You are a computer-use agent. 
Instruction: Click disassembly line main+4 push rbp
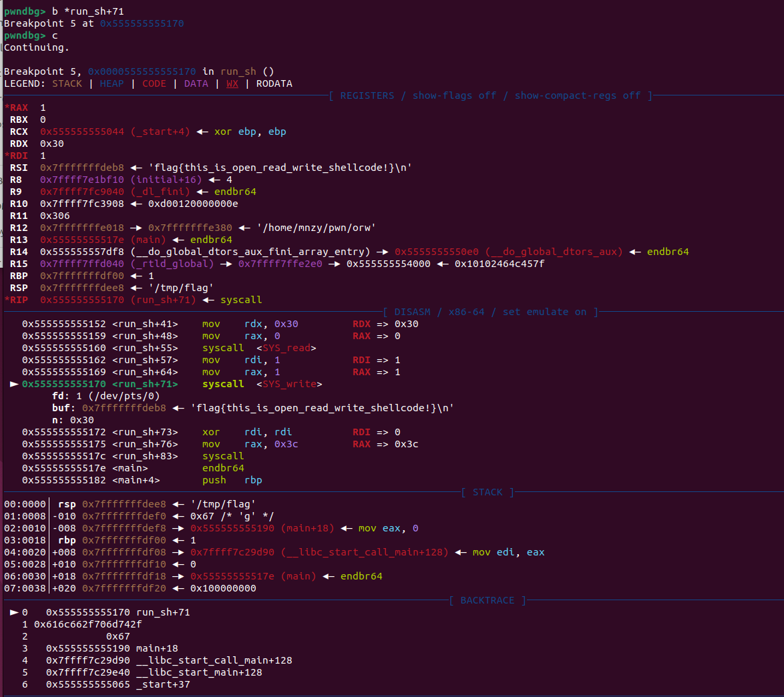click(x=142, y=479)
